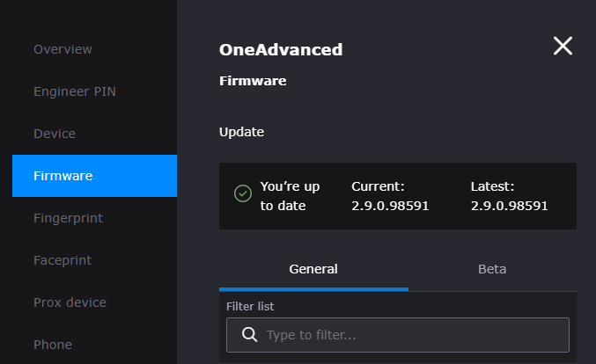Image resolution: width=596 pixels, height=364 pixels.
Task: Click the OneAdvanced title
Action: click(x=281, y=50)
